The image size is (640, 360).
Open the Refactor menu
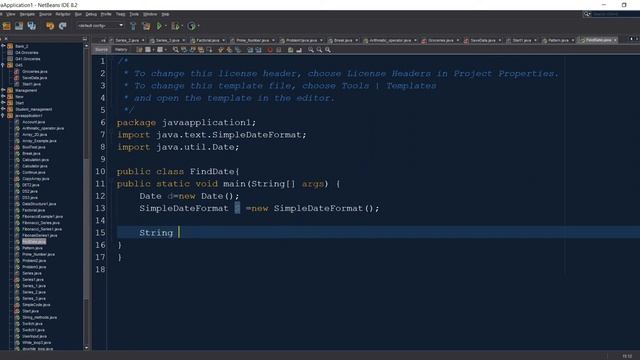[63, 14]
